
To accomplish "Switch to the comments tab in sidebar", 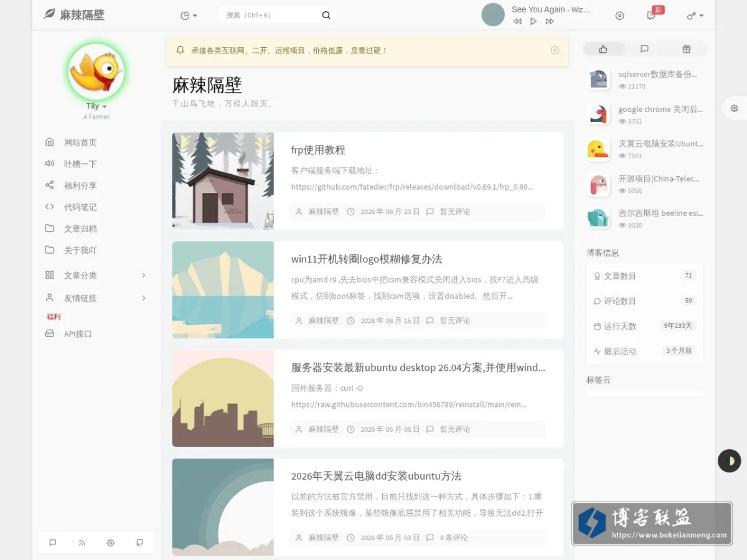I will [x=644, y=49].
